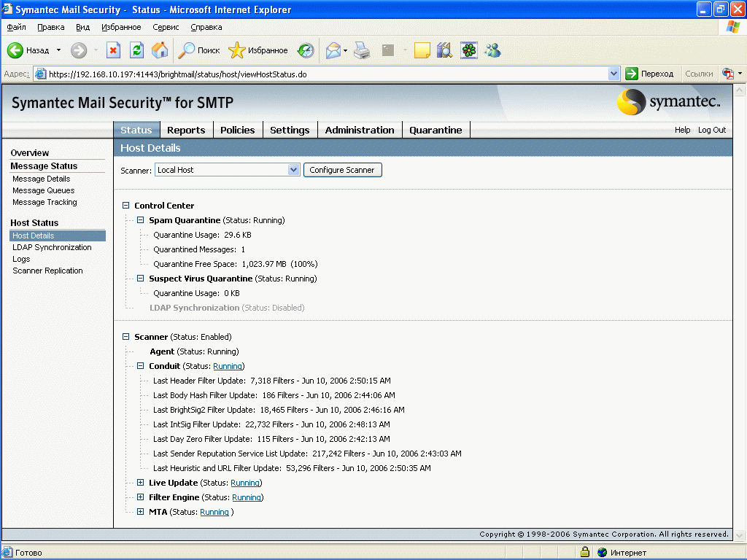Expand the MTA status section
The image size is (747, 560).
pos(141,512)
